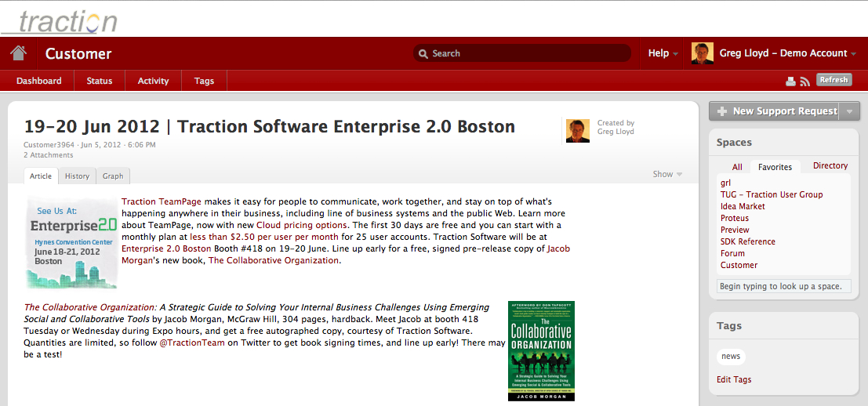Expand the Show options dropdown

[667, 174]
